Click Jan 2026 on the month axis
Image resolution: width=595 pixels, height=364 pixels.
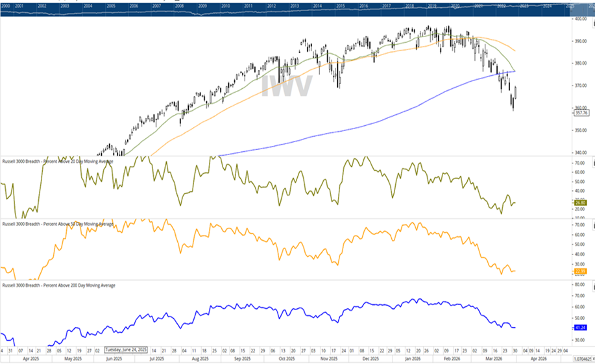click(413, 359)
